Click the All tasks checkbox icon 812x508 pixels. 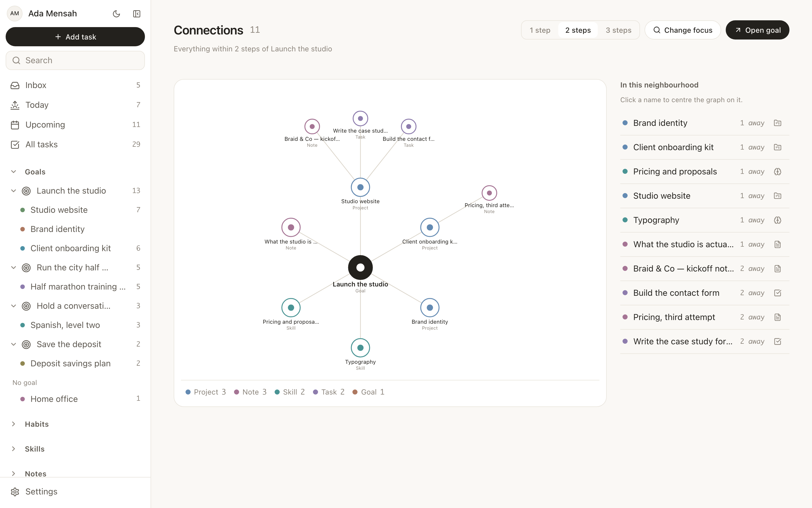coord(15,144)
